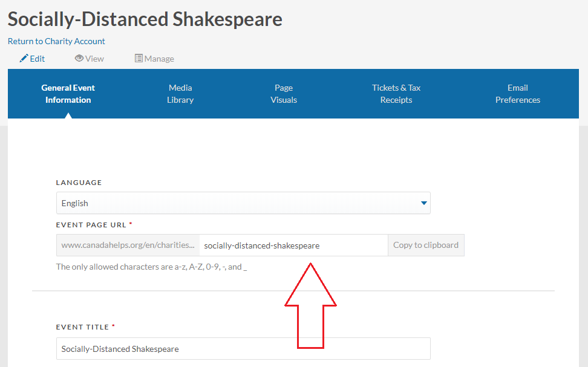588x367 pixels.
Task: Click Copy to clipboard button
Action: [x=426, y=245]
